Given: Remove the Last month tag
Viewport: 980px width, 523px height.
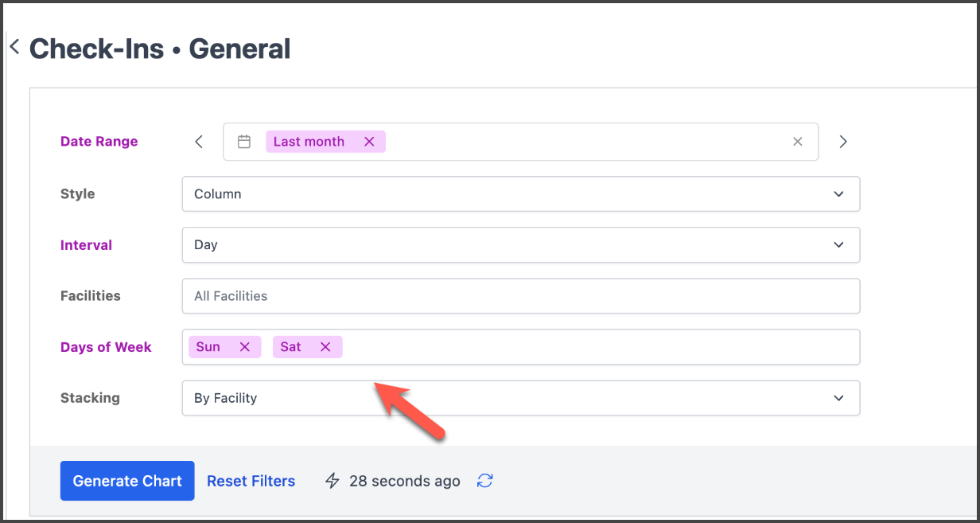Looking at the screenshot, I should pos(369,142).
